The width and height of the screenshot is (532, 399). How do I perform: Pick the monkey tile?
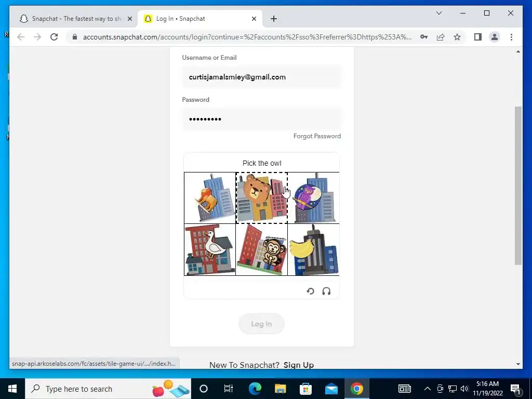tap(262, 249)
